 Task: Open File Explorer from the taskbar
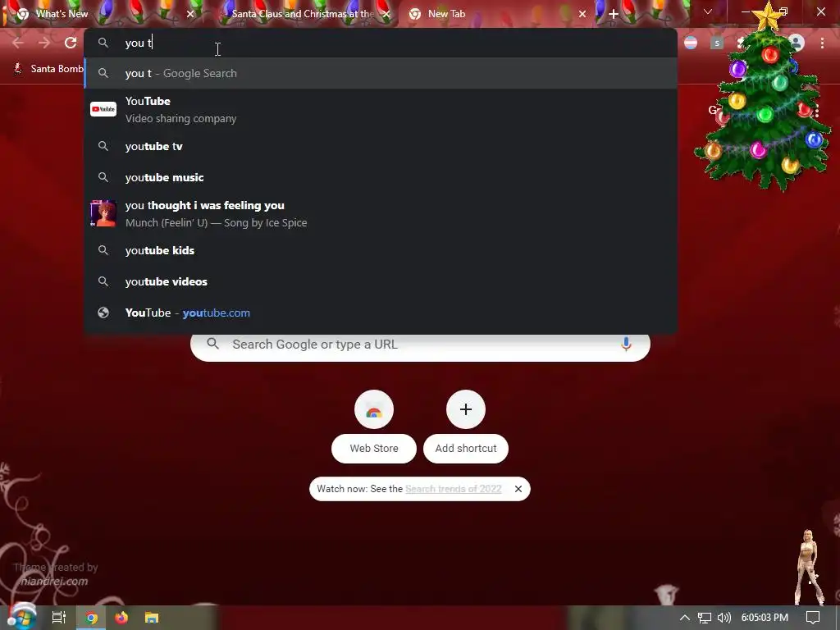pyautogui.click(x=152, y=618)
